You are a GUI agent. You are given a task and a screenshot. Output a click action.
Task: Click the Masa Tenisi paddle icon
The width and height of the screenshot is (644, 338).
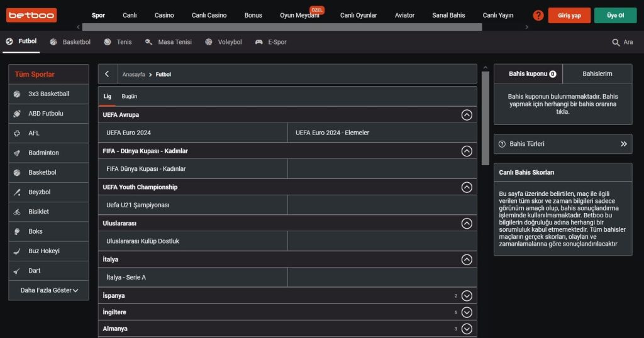pyautogui.click(x=148, y=42)
